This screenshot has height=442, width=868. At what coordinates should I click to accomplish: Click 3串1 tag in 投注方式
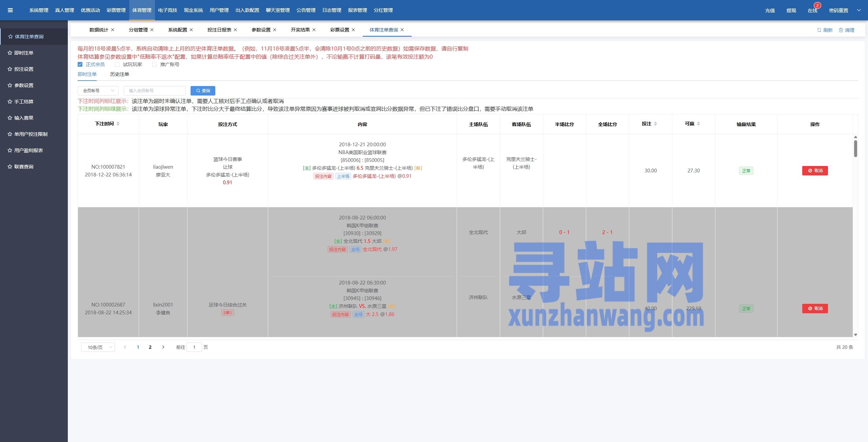[x=228, y=313]
